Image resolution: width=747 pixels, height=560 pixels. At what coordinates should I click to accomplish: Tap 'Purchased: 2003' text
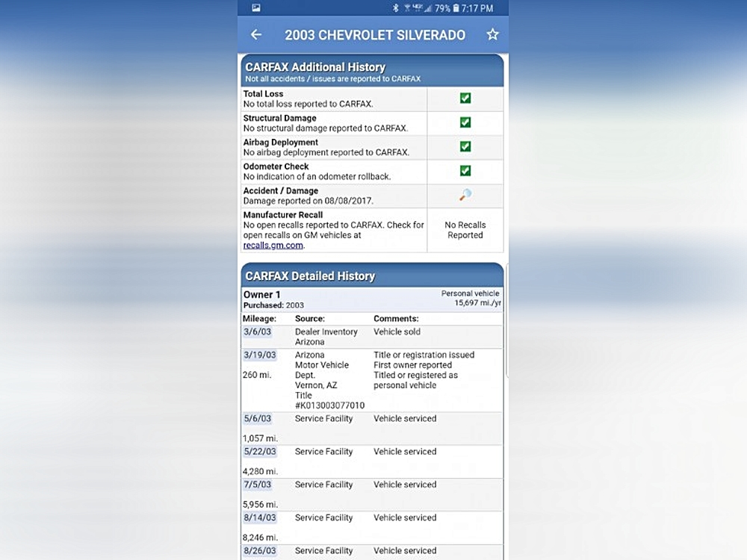[x=273, y=305]
